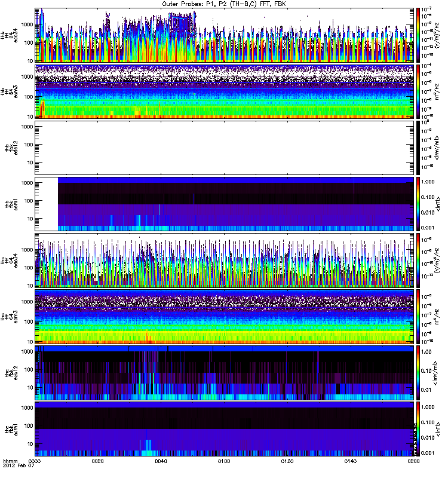Click the thb fbk scm1 filter bank panel

coord(225,204)
